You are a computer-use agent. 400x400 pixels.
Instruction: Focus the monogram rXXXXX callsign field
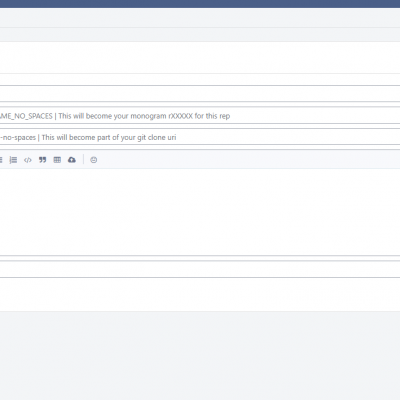200,116
